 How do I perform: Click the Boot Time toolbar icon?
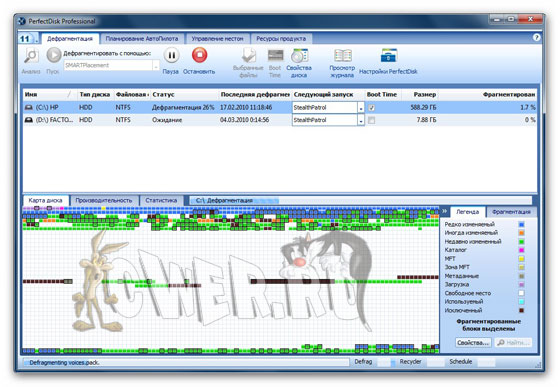(275, 56)
